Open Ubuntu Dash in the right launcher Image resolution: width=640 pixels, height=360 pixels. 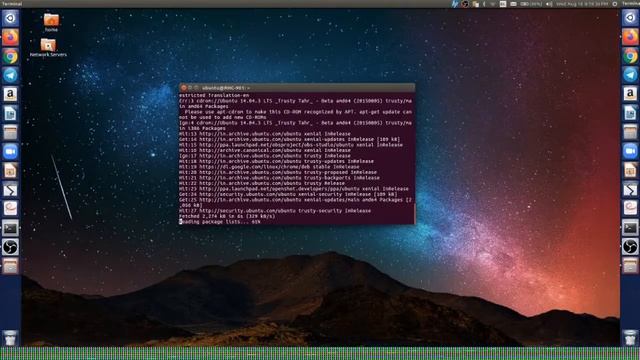(630, 18)
